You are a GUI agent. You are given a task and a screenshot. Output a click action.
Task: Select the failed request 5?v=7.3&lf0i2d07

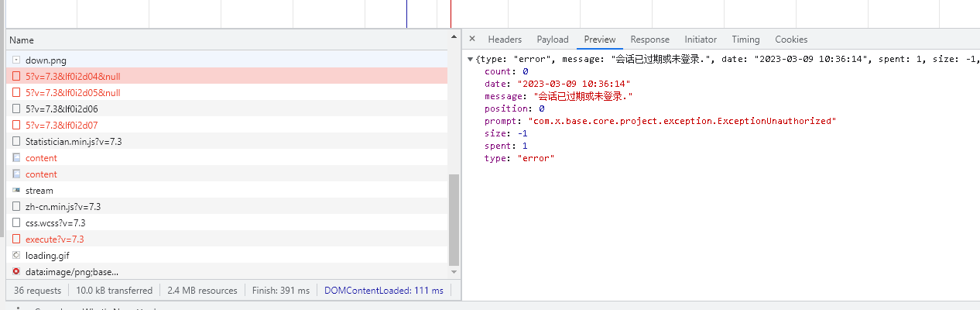pos(227,125)
